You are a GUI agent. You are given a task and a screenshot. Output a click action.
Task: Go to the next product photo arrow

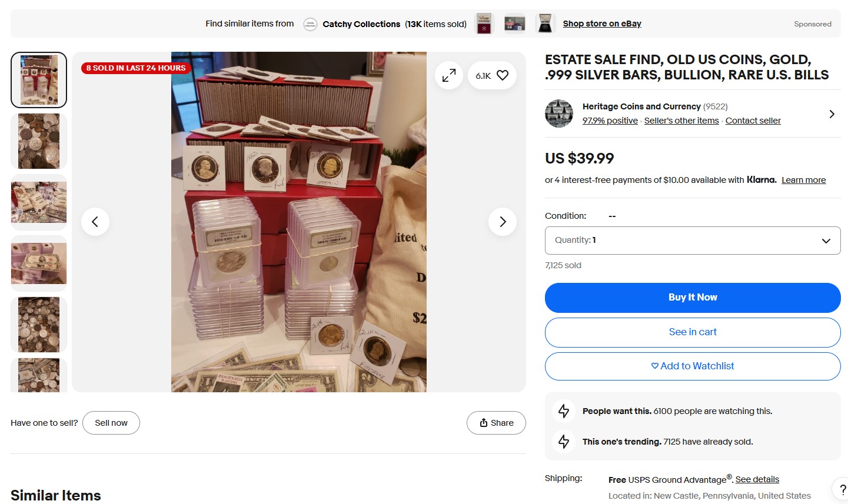[503, 222]
